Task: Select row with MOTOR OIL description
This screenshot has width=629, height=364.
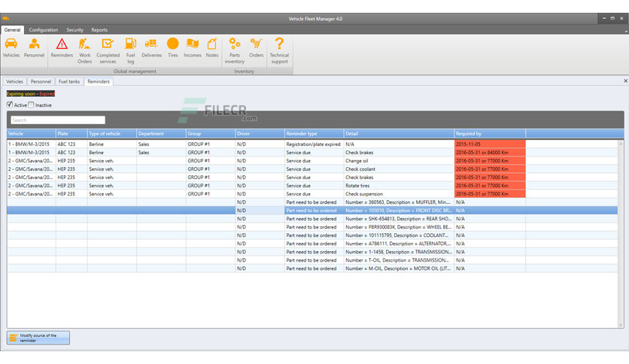Action: point(312,268)
